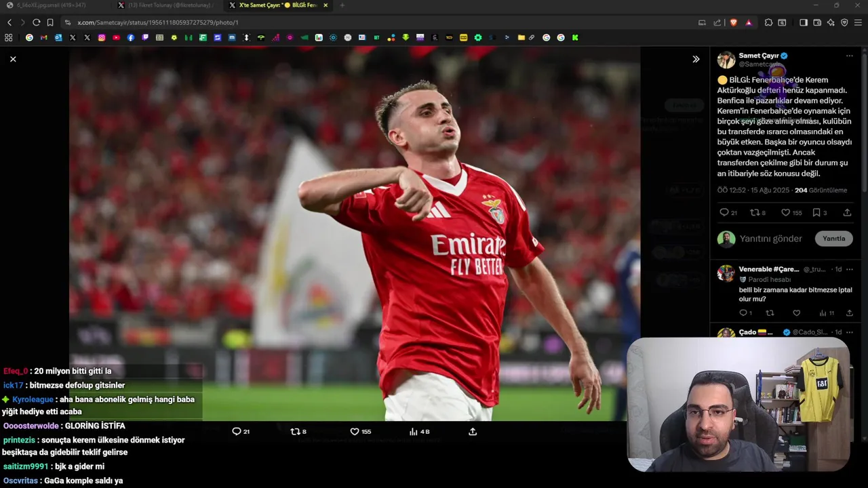Image resolution: width=868 pixels, height=488 pixels.
Task: Click chat username Kyroleague
Action: click(32, 399)
